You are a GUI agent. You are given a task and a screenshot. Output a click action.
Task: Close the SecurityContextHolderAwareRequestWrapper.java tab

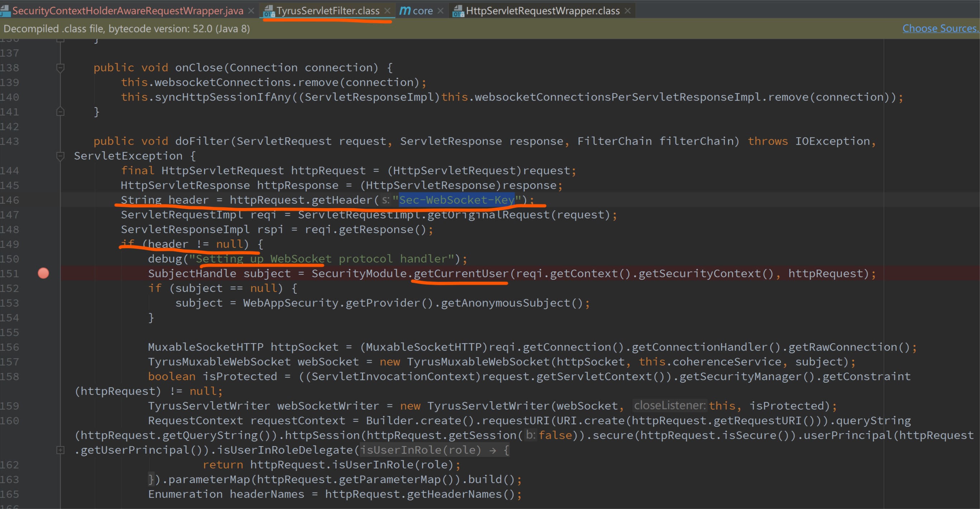click(251, 11)
